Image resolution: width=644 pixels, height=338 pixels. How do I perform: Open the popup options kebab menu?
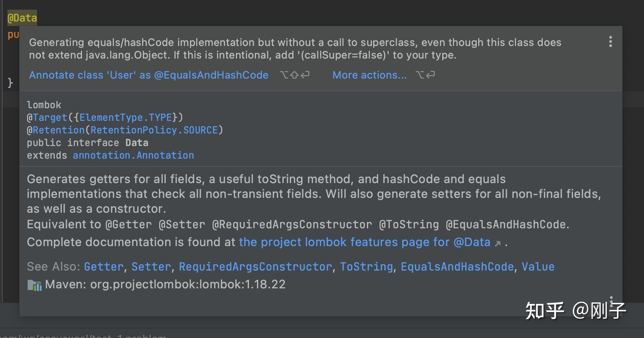click(x=610, y=42)
